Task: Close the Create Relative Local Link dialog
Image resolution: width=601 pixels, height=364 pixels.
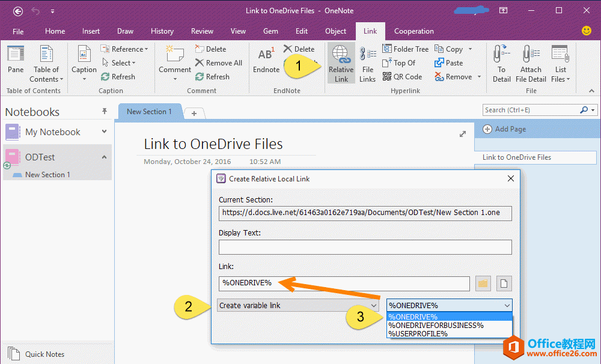Action: tap(510, 178)
